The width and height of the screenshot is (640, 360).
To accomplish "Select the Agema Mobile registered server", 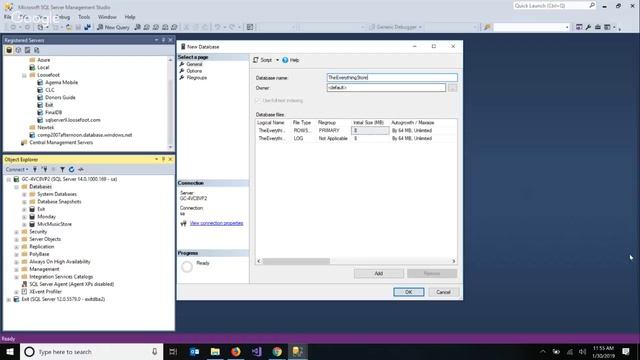I will (x=61, y=82).
